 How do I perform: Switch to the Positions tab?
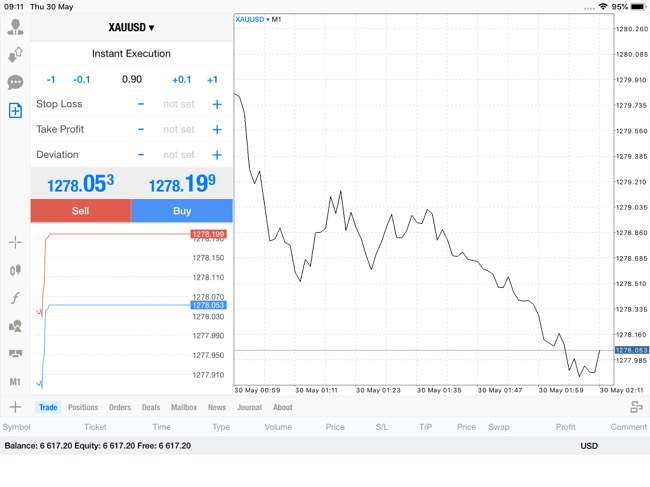83,407
